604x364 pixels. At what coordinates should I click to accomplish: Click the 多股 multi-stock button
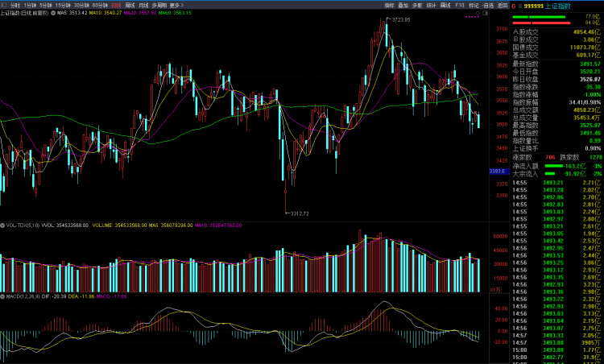coord(417,6)
